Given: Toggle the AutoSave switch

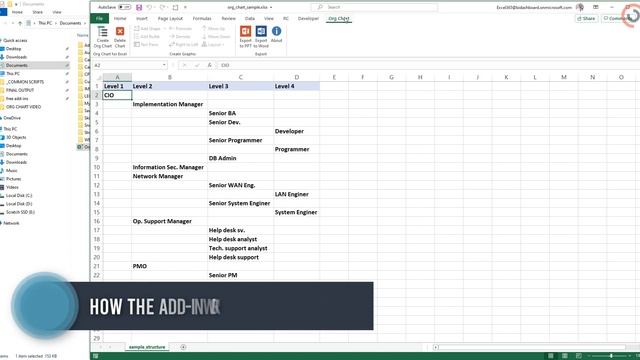Looking at the screenshot, I should (124, 7).
